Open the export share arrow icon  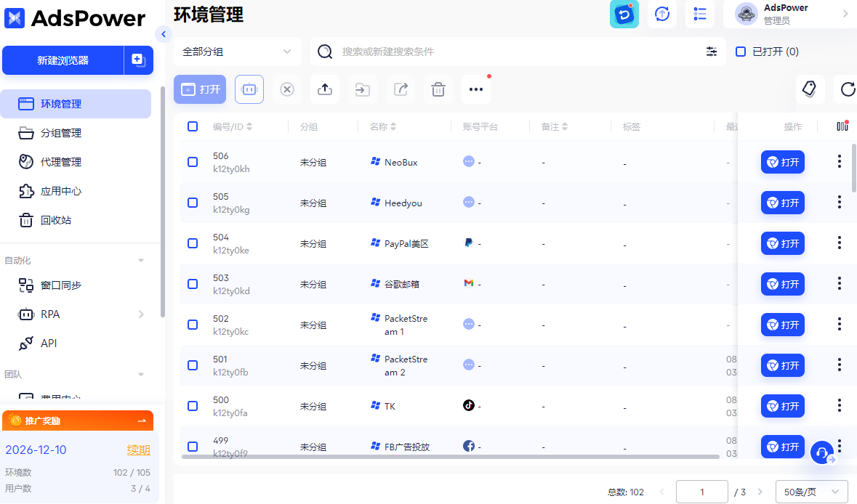tap(401, 89)
